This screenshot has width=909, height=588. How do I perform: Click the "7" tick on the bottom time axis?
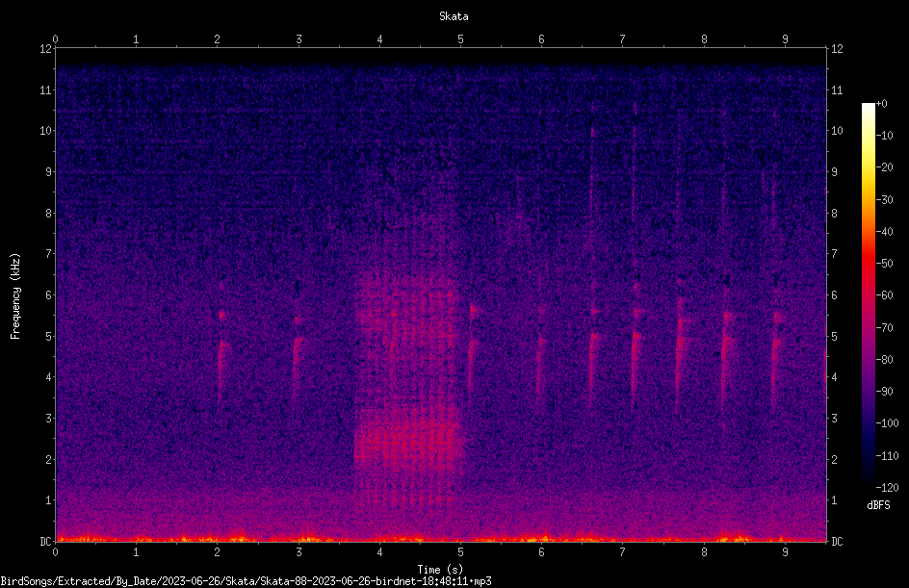tap(623, 552)
